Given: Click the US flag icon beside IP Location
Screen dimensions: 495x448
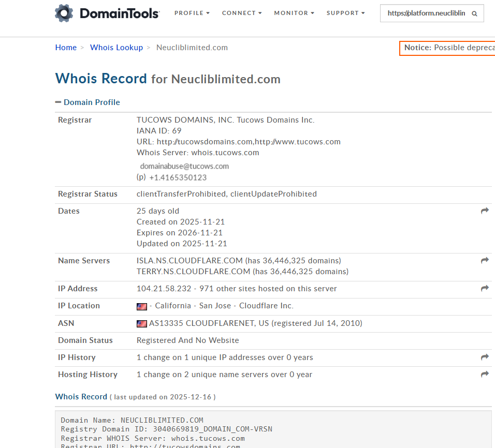Looking at the screenshot, I should pos(141,306).
